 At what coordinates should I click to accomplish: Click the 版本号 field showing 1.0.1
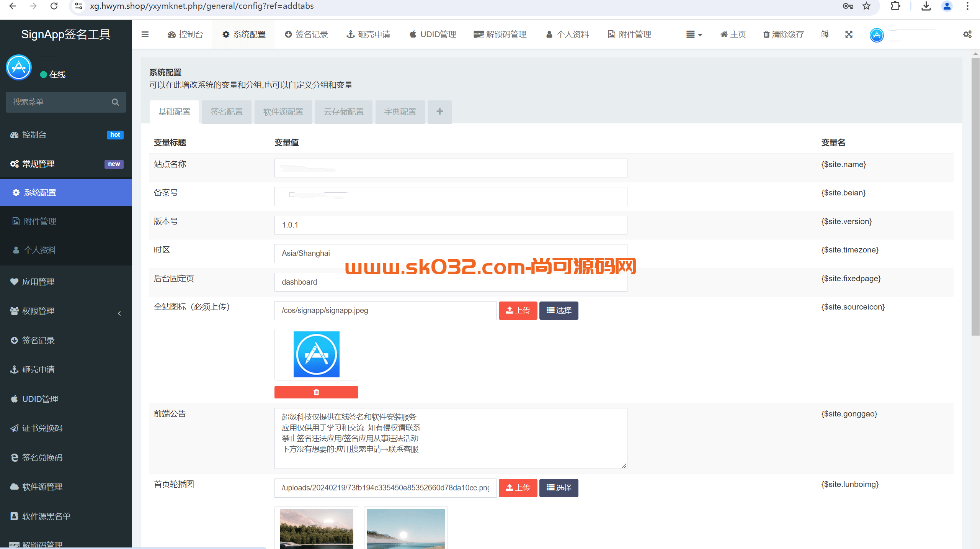click(451, 225)
